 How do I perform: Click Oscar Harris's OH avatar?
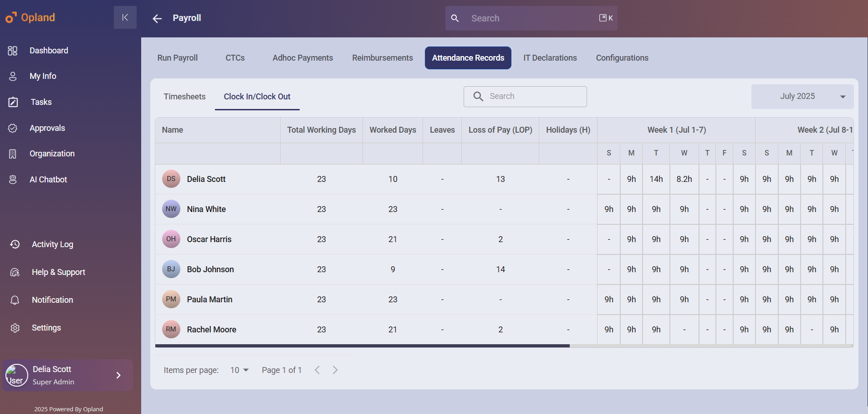tap(171, 239)
